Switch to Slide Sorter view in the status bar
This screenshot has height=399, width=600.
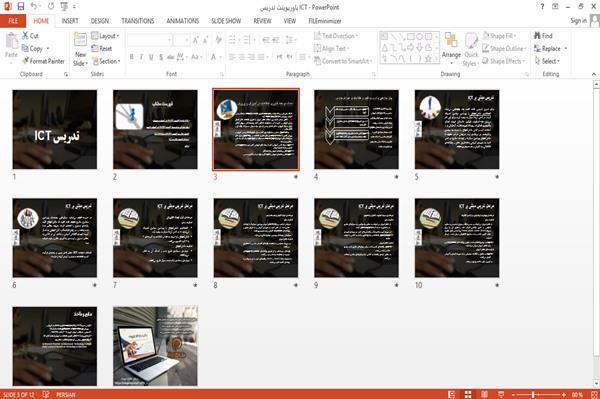point(468,394)
